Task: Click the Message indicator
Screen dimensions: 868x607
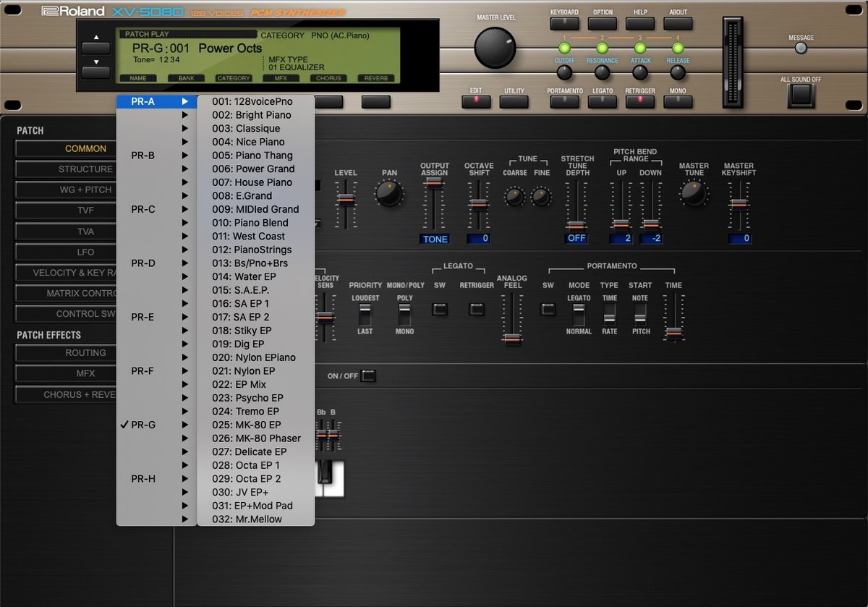Action: (801, 48)
